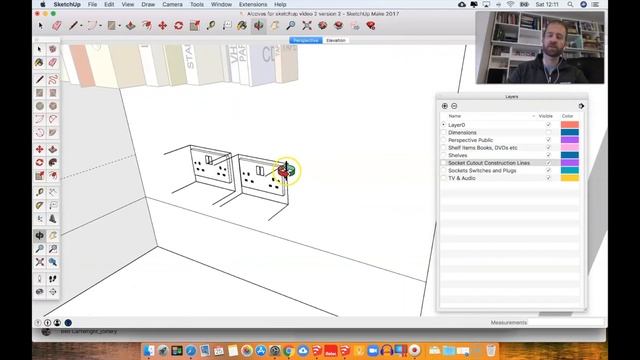Toggle visibility of the Dimensions layer
The height and width of the screenshot is (360, 640).
coord(548,132)
